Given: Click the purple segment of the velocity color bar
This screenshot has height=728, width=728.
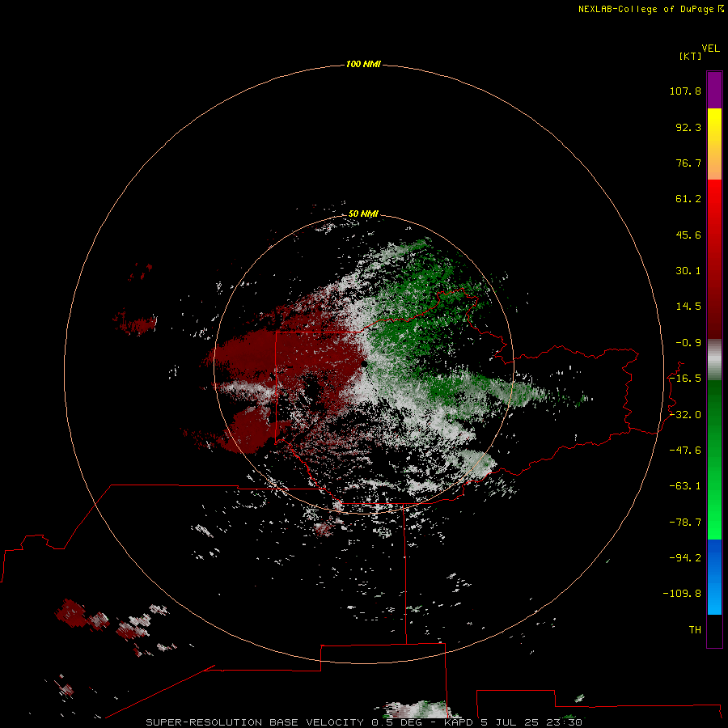Looking at the screenshot, I should [714, 91].
